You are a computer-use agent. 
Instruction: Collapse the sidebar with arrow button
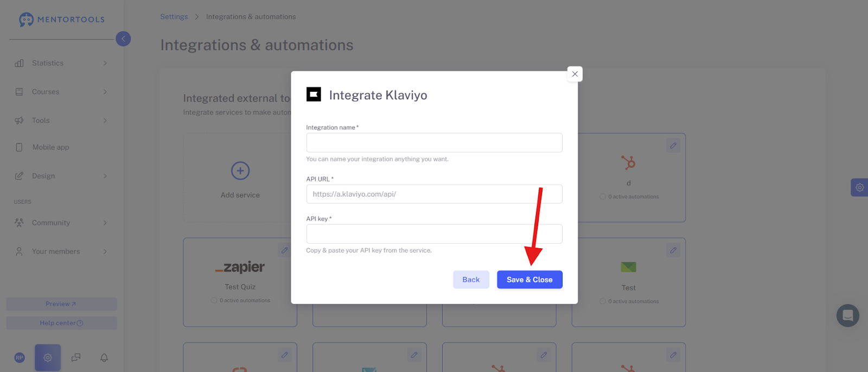click(x=123, y=39)
